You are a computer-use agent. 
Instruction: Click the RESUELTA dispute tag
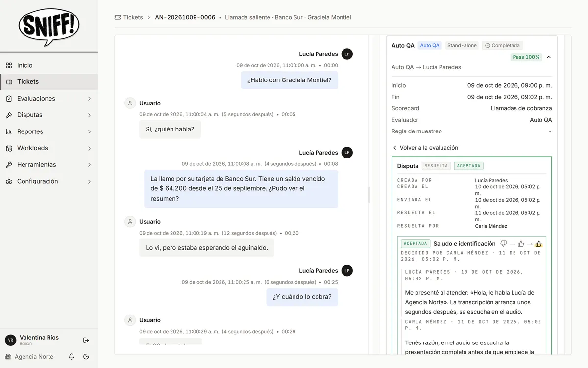point(436,166)
